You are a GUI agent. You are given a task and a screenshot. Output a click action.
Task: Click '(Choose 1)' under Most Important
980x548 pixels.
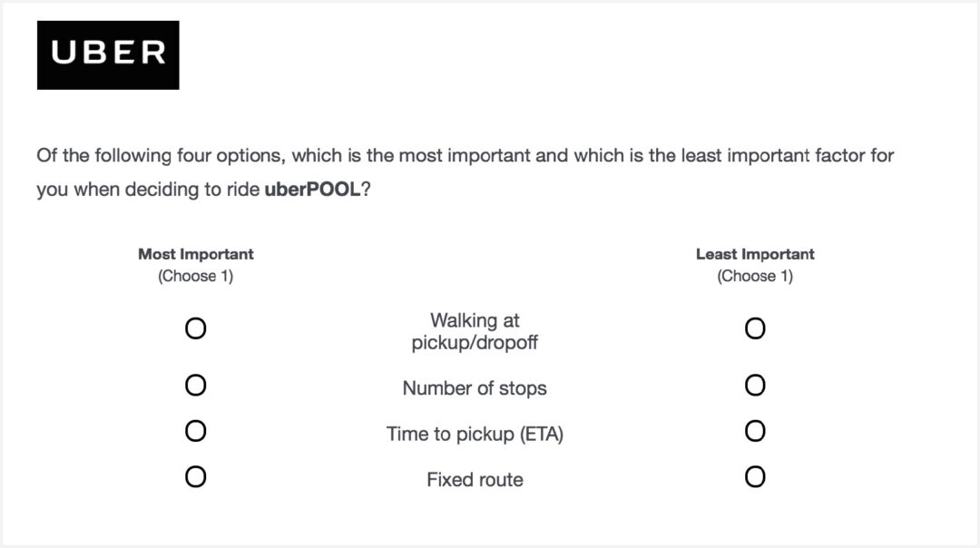[196, 276]
